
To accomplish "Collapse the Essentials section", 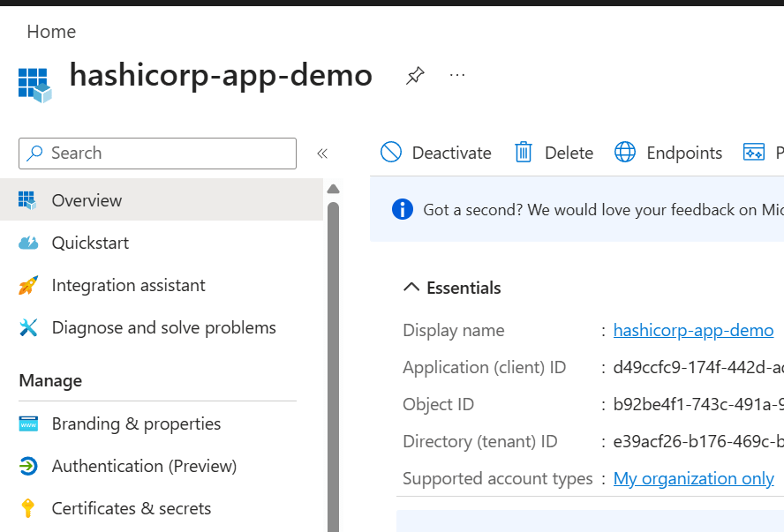I will click(411, 288).
